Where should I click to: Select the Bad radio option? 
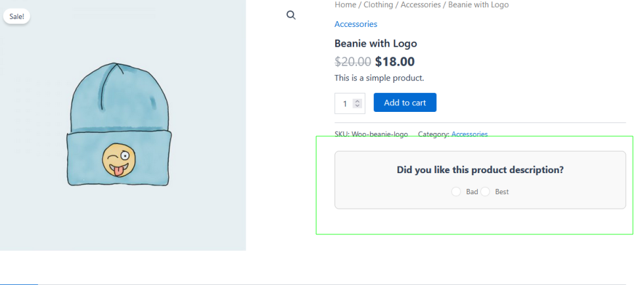pos(456,192)
